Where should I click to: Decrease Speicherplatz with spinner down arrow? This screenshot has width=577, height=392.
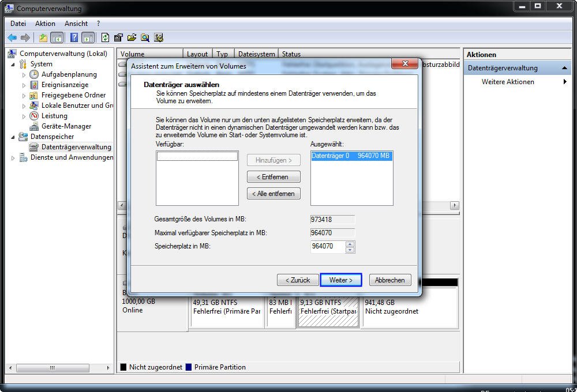click(350, 250)
